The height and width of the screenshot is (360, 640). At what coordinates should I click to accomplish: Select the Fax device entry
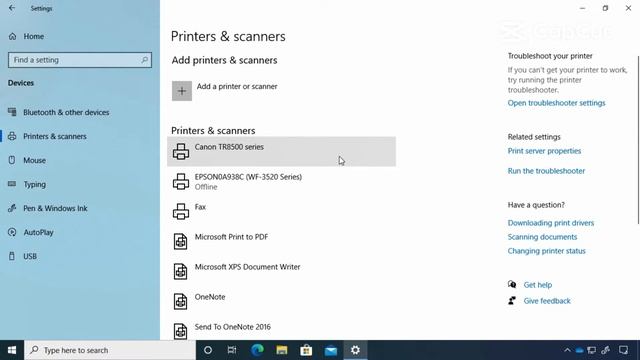pyautogui.click(x=281, y=211)
